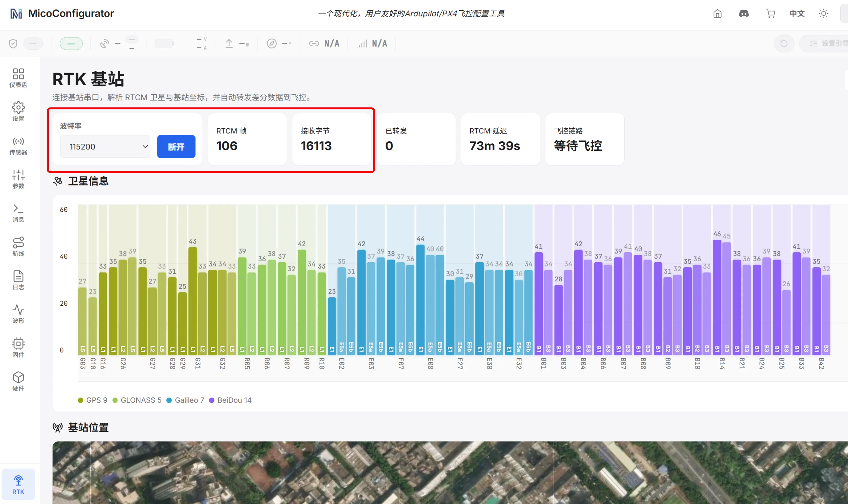
Task: Open the 波特率 115200 baud dropdown
Action: point(105,147)
